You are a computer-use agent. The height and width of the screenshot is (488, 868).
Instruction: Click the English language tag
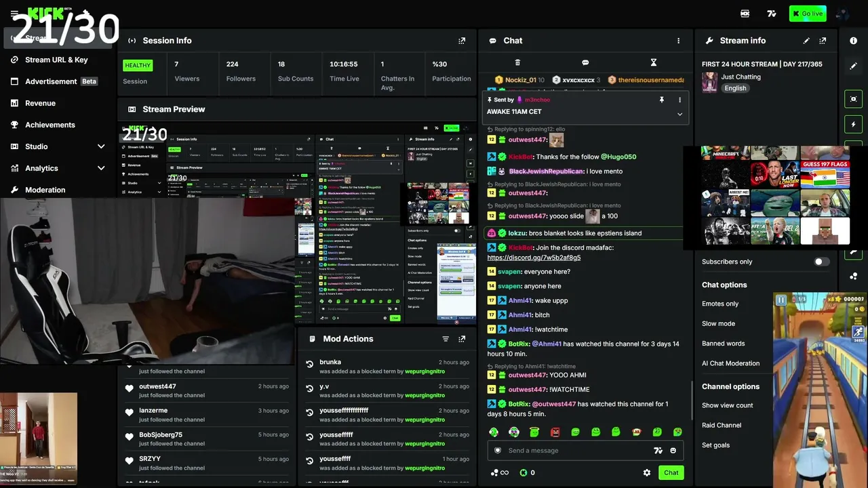pyautogui.click(x=735, y=88)
